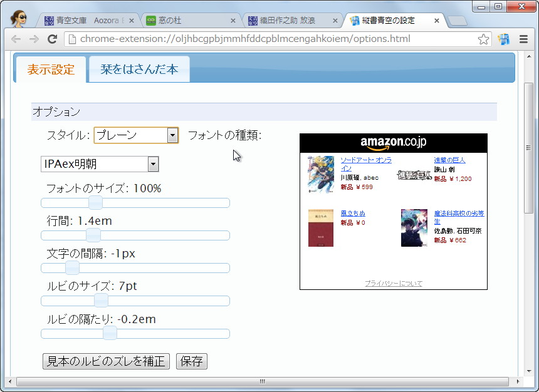Adjust the 行間 slider
Viewport: 539px width, 392px height.
[x=93, y=235]
